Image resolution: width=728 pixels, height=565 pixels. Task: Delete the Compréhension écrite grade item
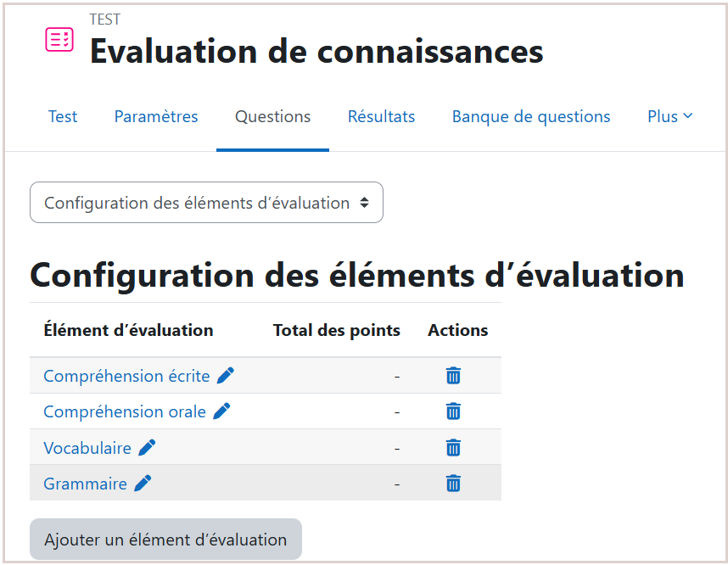tap(454, 376)
